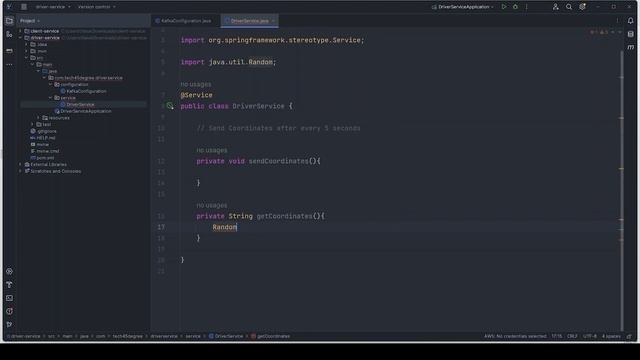This screenshot has width=640, height=360.
Task: Click 'no usages' hint above @Service
Action: point(196,84)
